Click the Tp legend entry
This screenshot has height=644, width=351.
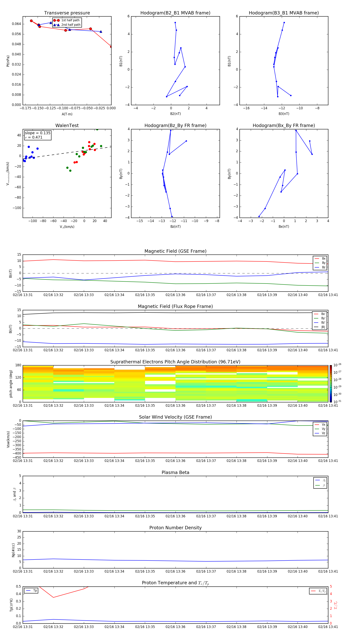[x=31, y=591]
